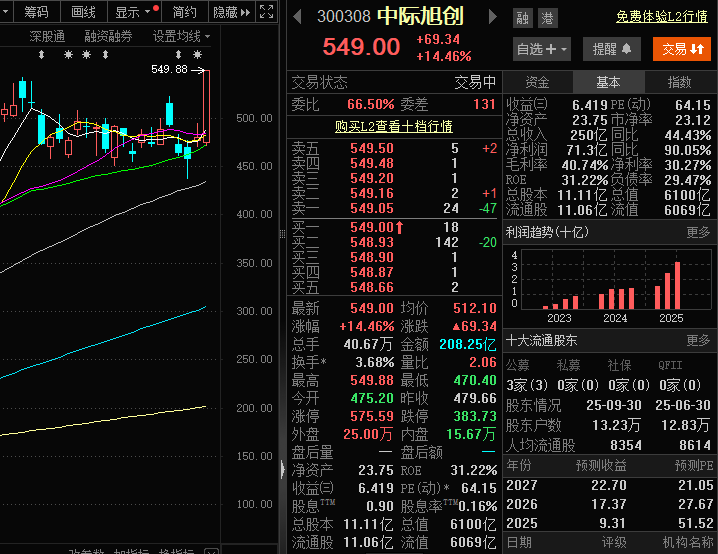The image size is (718, 554).
Task: Toggle the 深股通 chart marker
Action: coord(47,36)
